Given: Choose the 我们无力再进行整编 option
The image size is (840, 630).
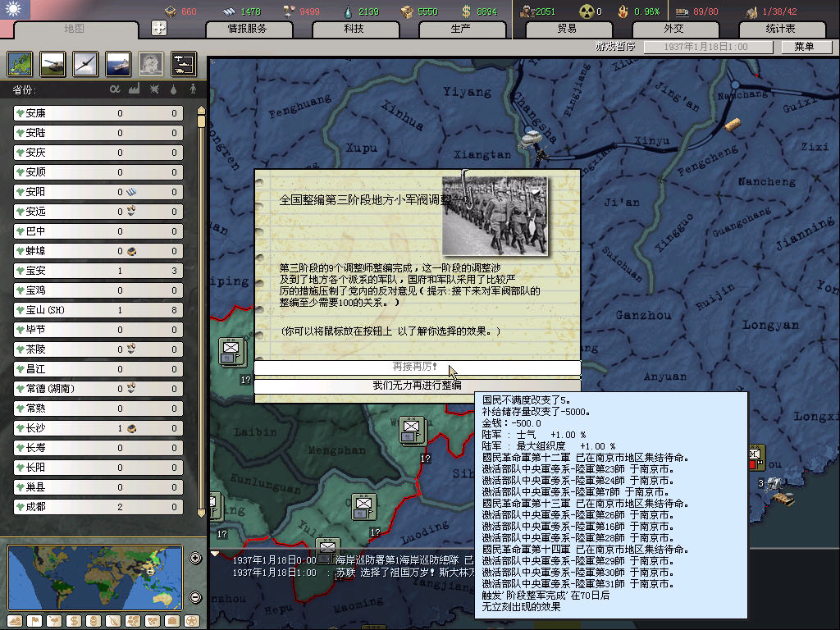Looking at the screenshot, I should [x=417, y=386].
